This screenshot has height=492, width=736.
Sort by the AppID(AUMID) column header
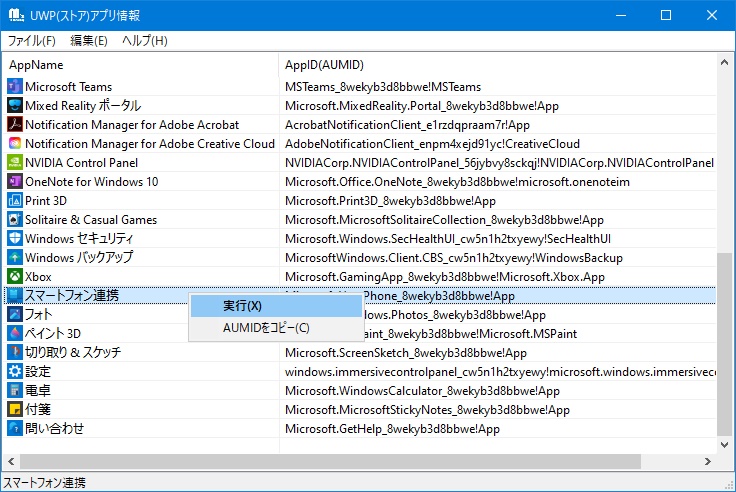(x=498, y=65)
